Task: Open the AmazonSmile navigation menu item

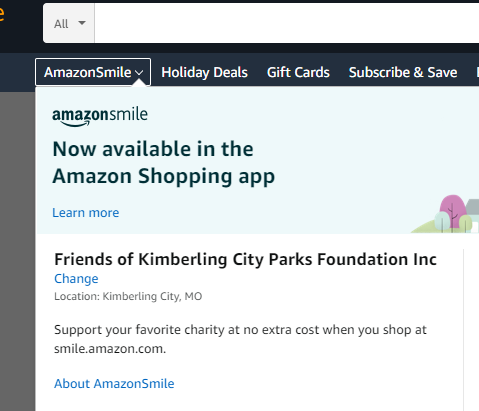Action: click(x=93, y=72)
